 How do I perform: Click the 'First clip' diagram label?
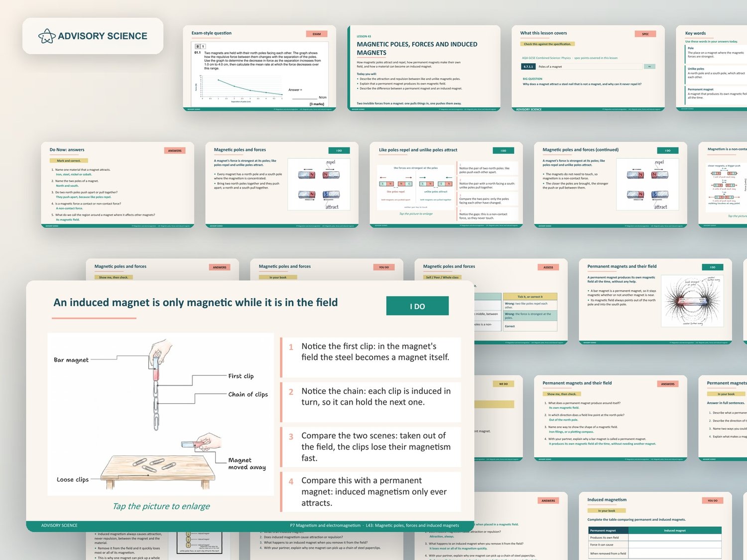[x=241, y=376]
